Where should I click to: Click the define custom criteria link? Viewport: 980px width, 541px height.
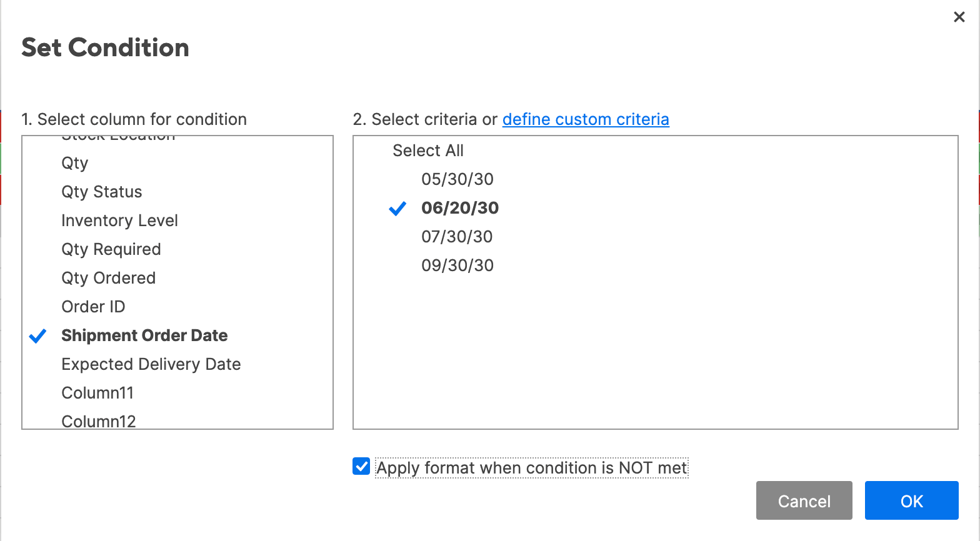(x=585, y=119)
